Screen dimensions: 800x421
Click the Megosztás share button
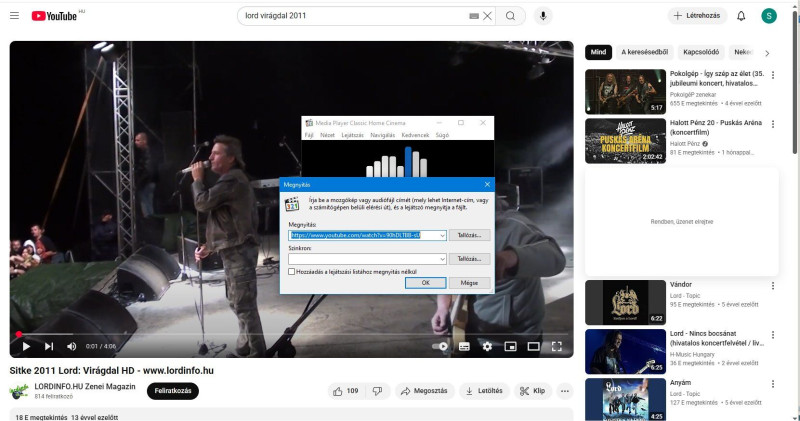click(x=424, y=391)
